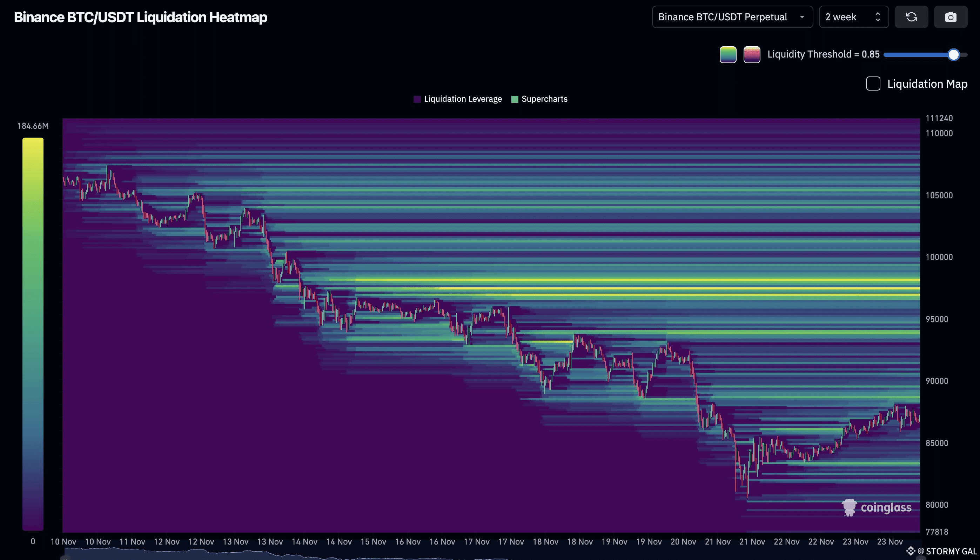The height and width of the screenshot is (560, 980).
Task: Toggle Supercharts series in legend
Action: tap(544, 99)
